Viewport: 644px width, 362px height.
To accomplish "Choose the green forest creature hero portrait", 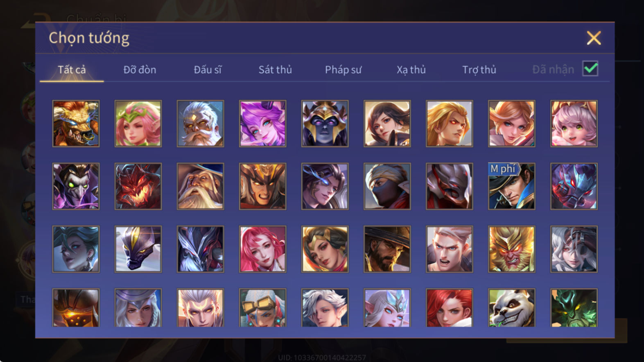I will [574, 308].
